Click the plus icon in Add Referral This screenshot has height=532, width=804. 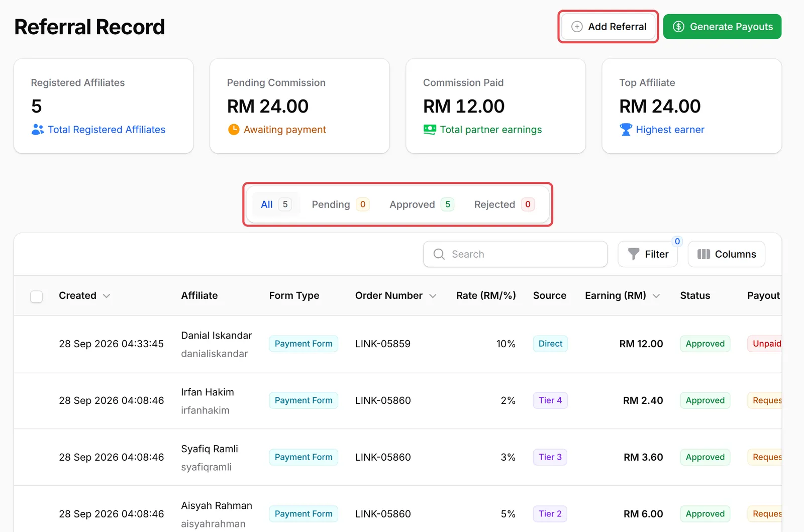point(577,27)
